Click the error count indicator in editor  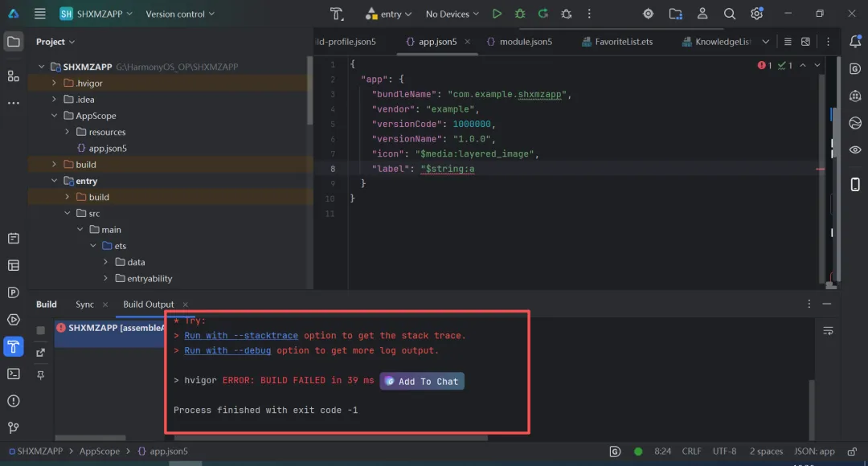pyautogui.click(x=765, y=65)
